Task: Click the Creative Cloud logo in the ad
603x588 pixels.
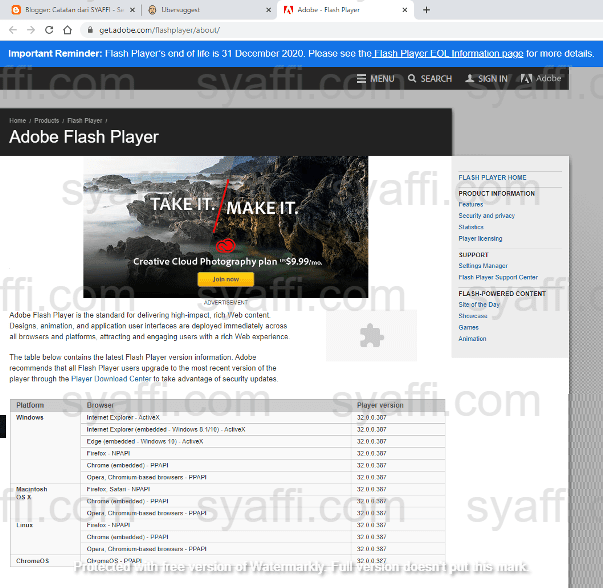Action: coord(226,245)
